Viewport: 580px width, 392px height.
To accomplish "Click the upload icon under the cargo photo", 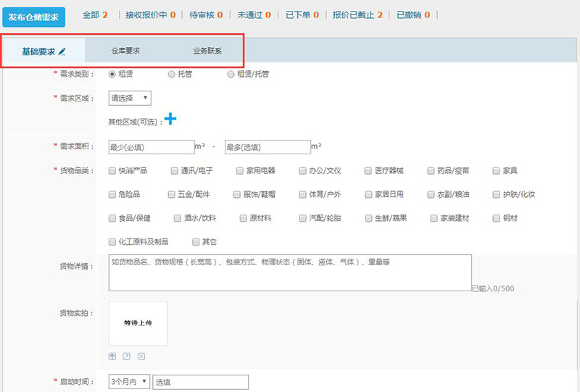I will coord(112,356).
